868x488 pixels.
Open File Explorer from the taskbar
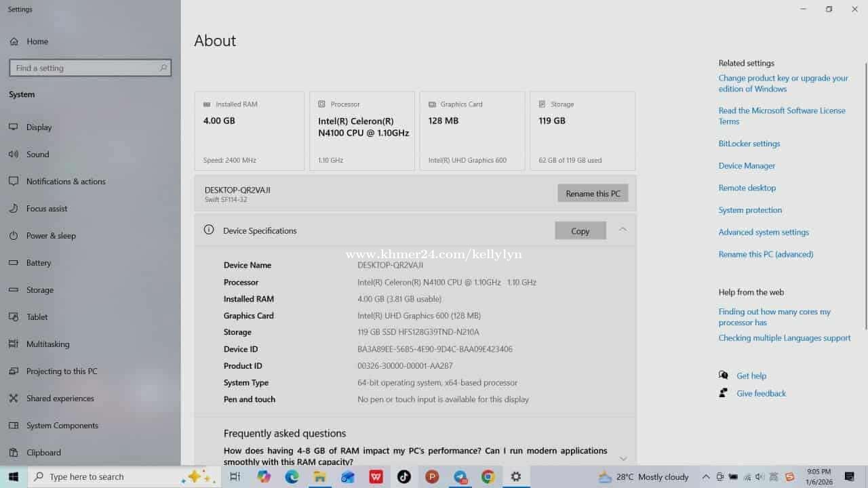pos(319,477)
